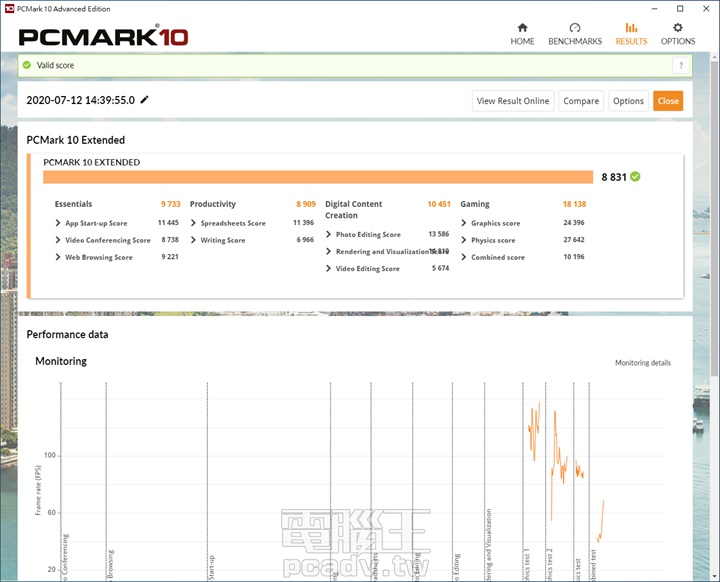This screenshot has width=720, height=582.
Task: Click the green valid score checkmark icon
Action: (x=27, y=66)
